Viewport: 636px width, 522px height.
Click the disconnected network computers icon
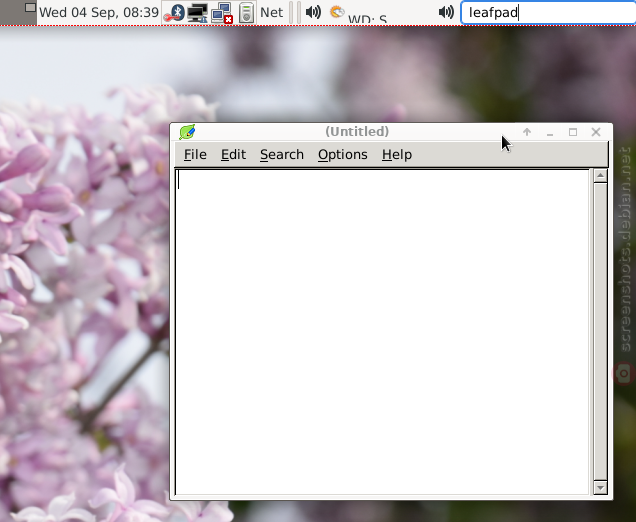click(x=222, y=13)
